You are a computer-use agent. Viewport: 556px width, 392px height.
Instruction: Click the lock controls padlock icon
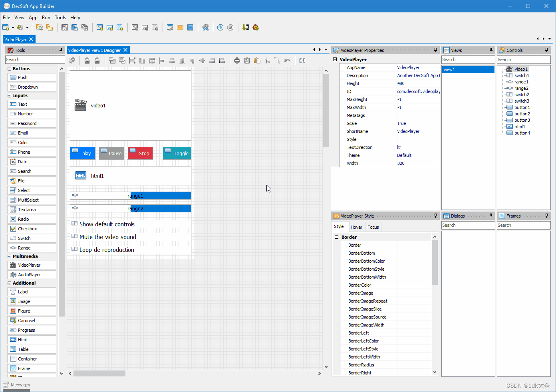pos(87,61)
